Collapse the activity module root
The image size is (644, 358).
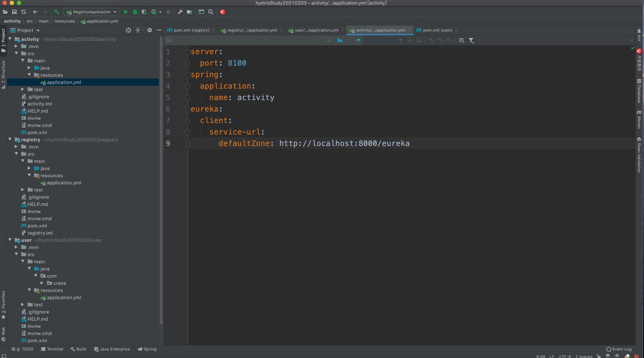10,39
